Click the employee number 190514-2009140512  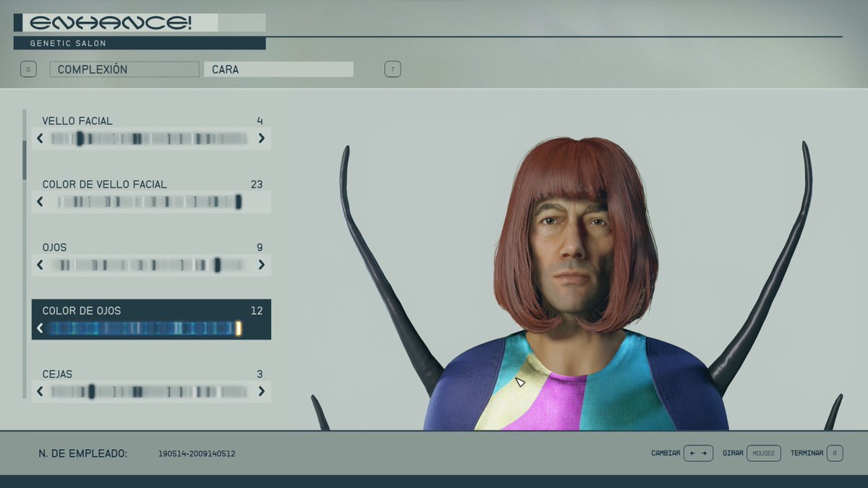197,454
